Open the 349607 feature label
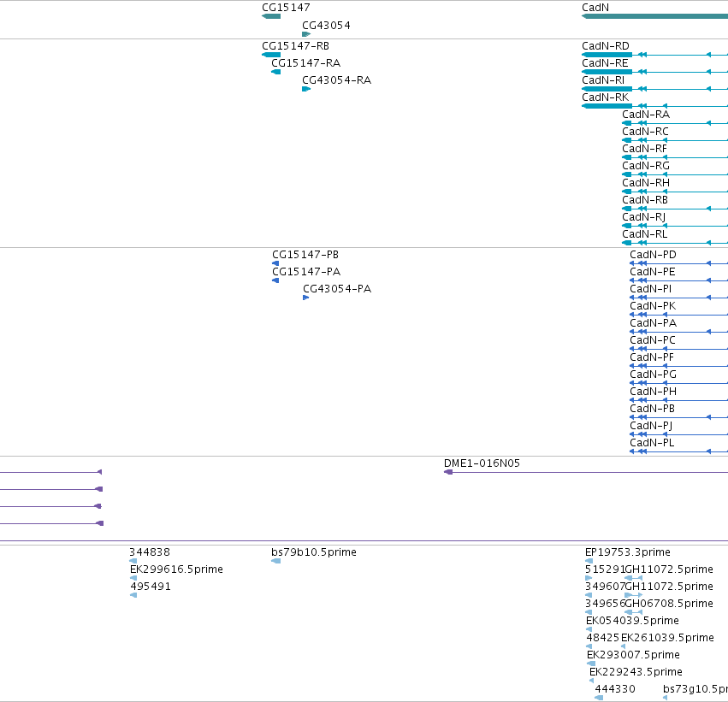The height and width of the screenshot is (702, 728). coord(605,587)
